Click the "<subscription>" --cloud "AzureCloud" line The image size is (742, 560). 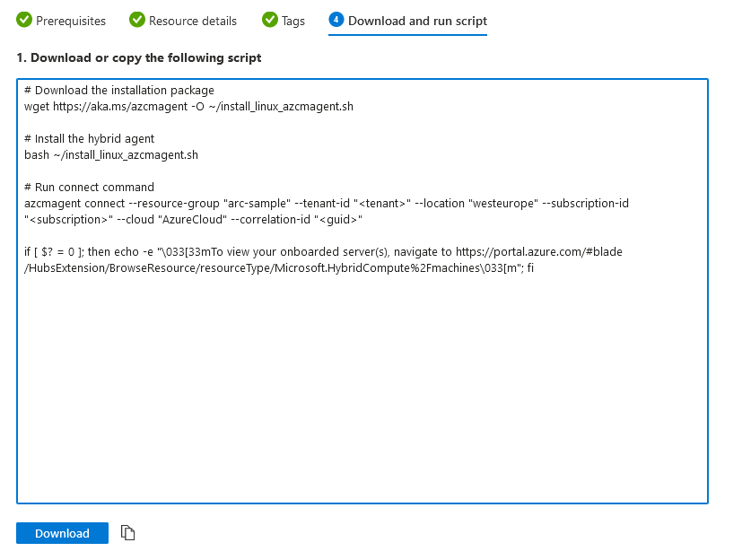(193, 219)
